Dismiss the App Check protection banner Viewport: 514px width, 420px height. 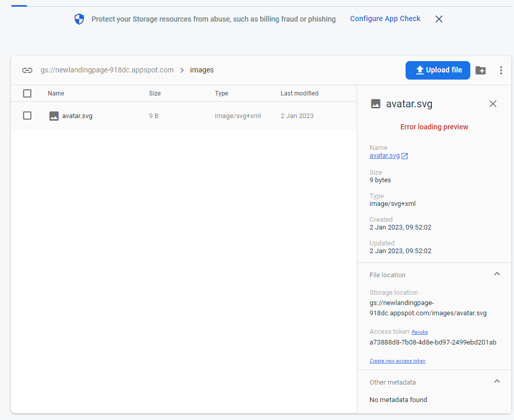coord(438,18)
